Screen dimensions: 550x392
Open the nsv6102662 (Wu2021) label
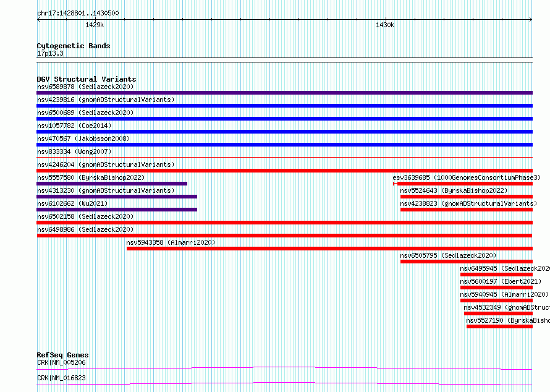tap(72, 203)
